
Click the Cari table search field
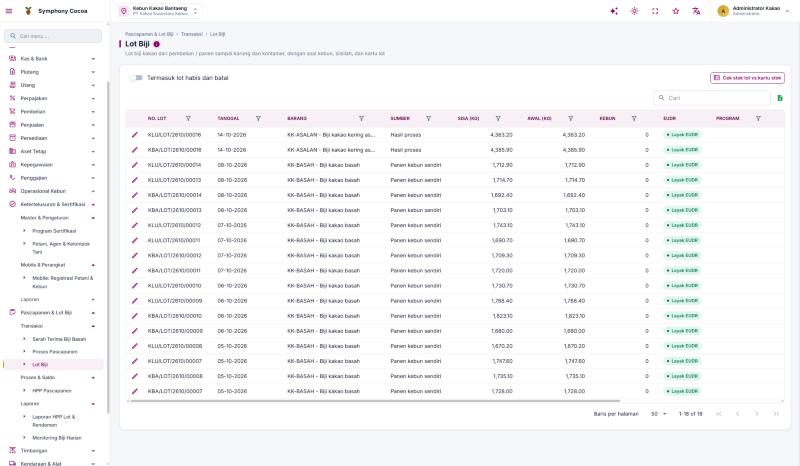tap(712, 98)
